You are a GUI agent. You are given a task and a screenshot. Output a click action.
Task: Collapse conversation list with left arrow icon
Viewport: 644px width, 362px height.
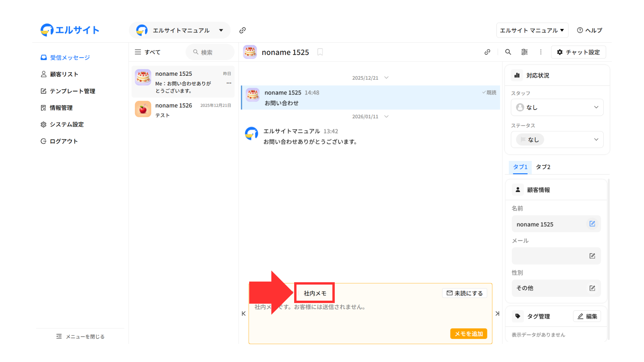(244, 314)
